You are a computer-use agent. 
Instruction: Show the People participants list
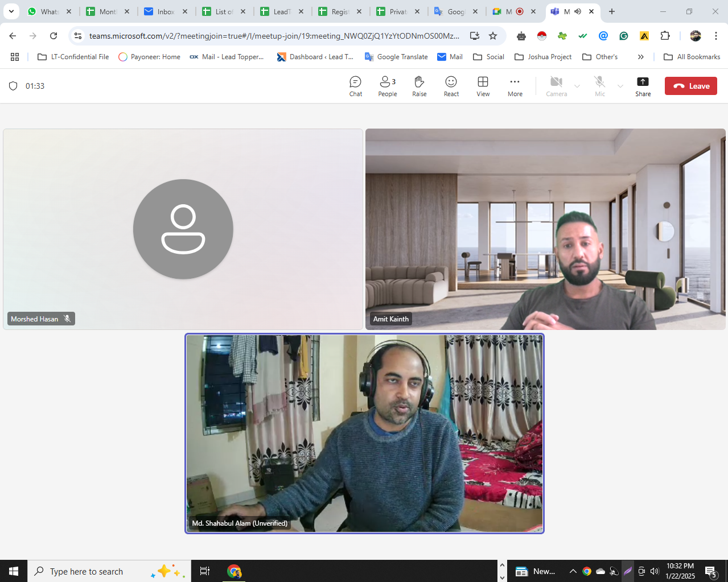387,86
